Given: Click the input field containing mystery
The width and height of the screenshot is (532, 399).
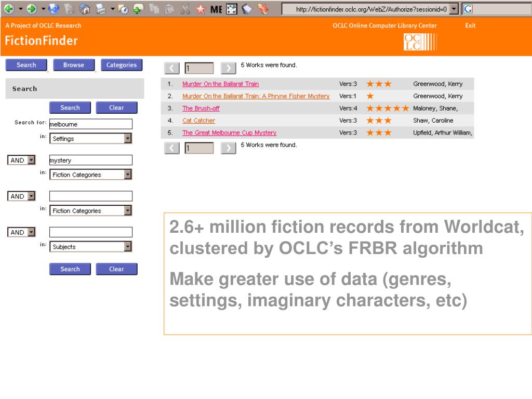Looking at the screenshot, I should tap(90, 160).
